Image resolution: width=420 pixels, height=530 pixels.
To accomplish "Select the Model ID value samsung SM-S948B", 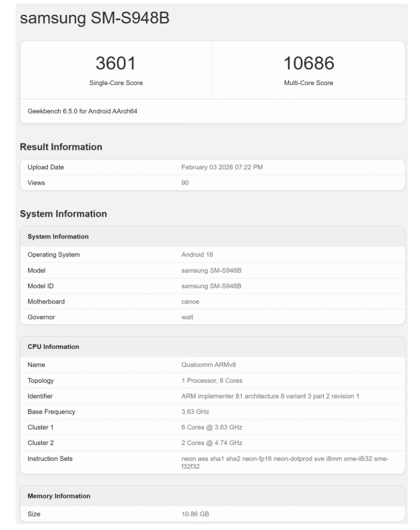I will 211,286.
